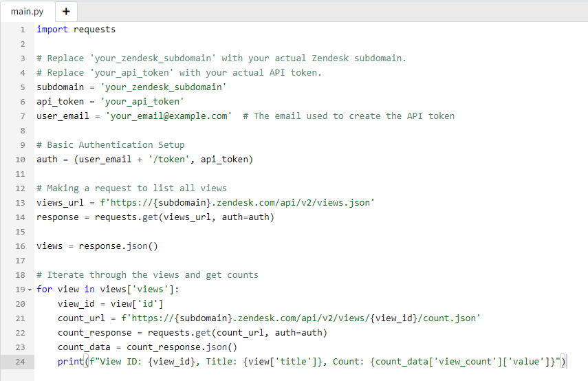588x381 pixels.
Task: Collapse the for loop fold arrow at line 19
Action: click(x=30, y=290)
